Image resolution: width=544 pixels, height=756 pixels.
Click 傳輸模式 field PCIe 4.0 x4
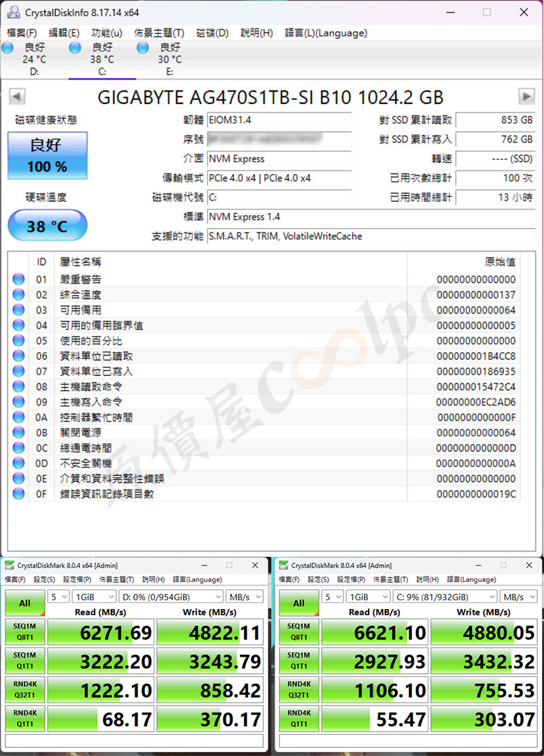point(279,178)
